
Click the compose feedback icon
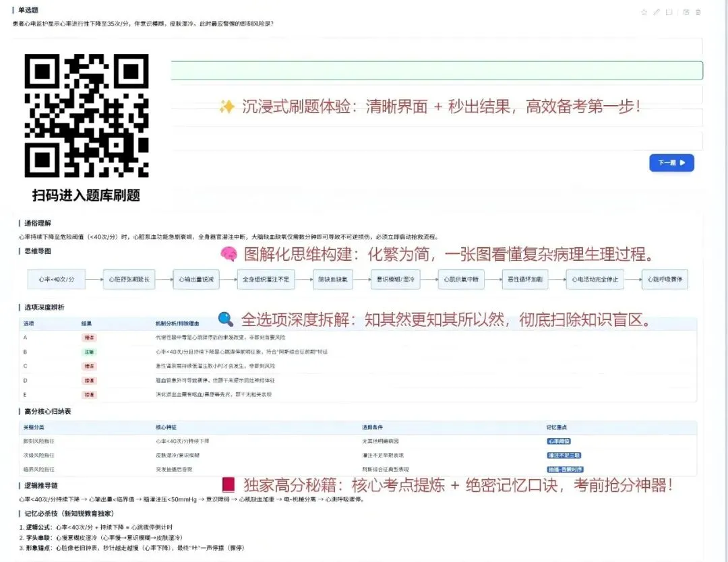[x=686, y=12]
